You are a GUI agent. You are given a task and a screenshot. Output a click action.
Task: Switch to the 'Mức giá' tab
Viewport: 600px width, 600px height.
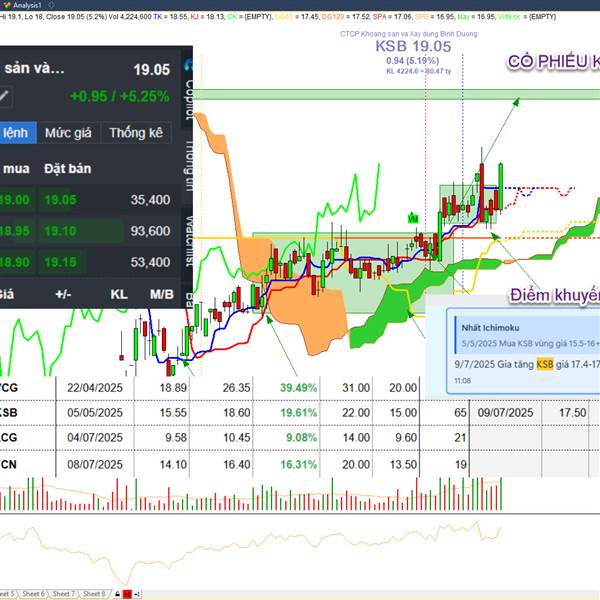[x=68, y=133]
